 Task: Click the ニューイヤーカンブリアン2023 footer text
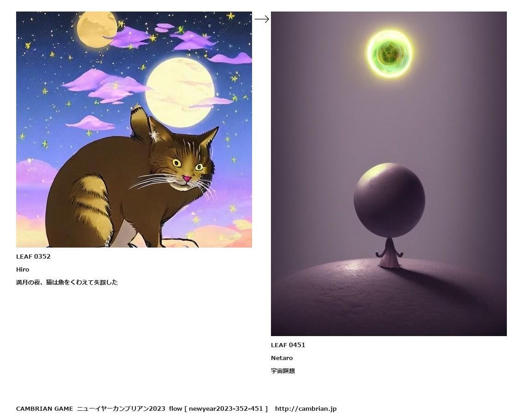click(x=121, y=408)
